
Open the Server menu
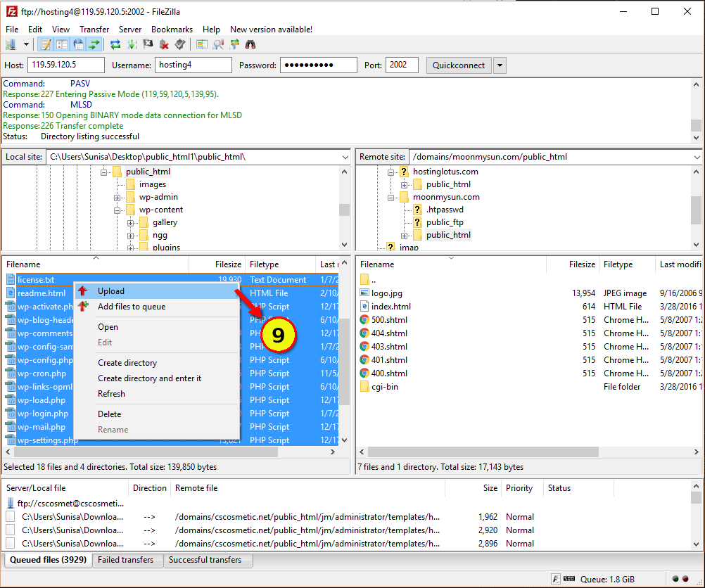(x=130, y=30)
